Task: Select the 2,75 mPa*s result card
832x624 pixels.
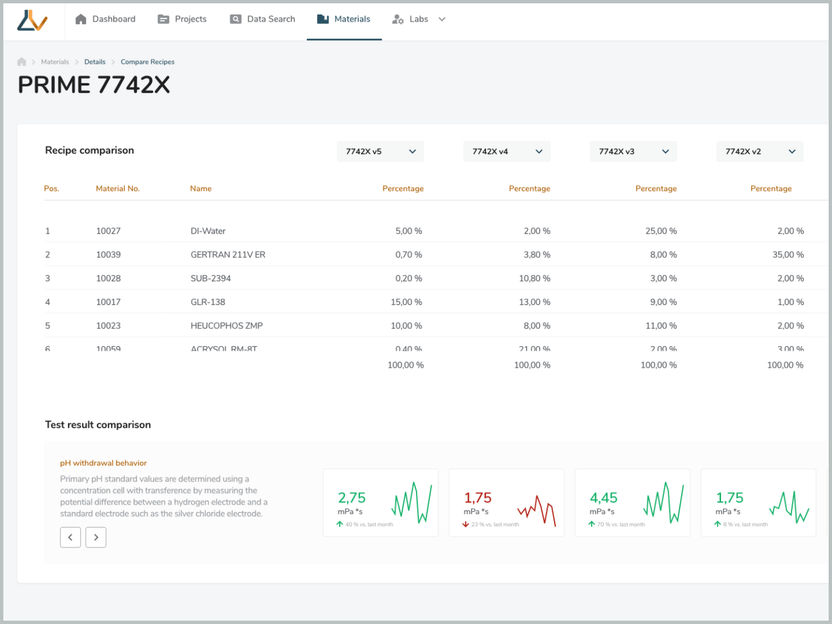Action: coord(380,503)
